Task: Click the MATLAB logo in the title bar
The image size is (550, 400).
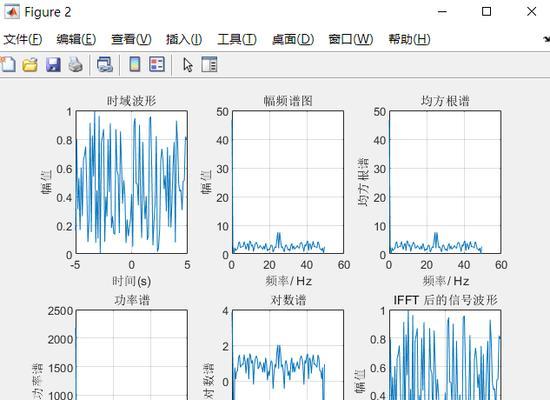Action: click(12, 12)
